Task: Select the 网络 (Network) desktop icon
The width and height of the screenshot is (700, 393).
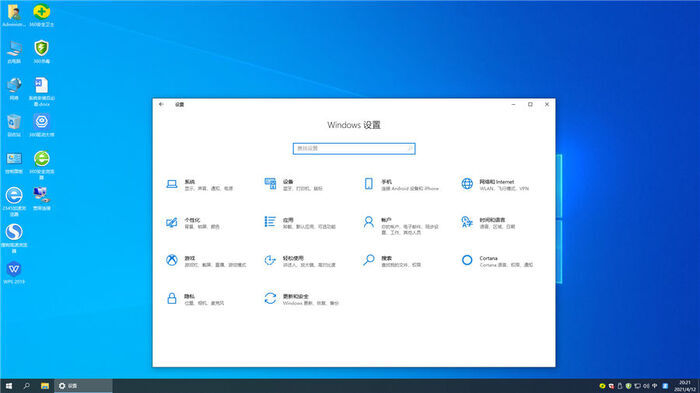Action: click(14, 88)
